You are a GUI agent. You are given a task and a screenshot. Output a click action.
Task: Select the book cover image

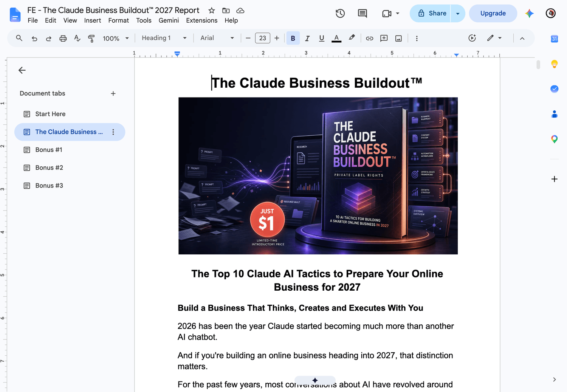click(318, 176)
